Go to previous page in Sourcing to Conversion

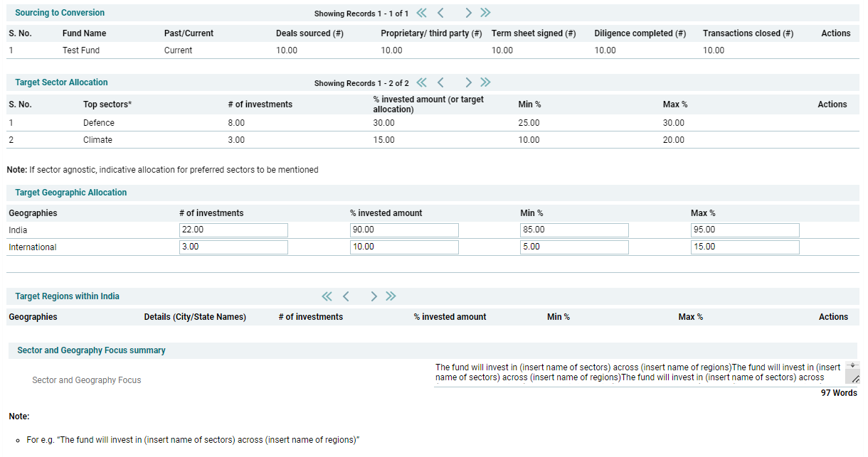440,13
